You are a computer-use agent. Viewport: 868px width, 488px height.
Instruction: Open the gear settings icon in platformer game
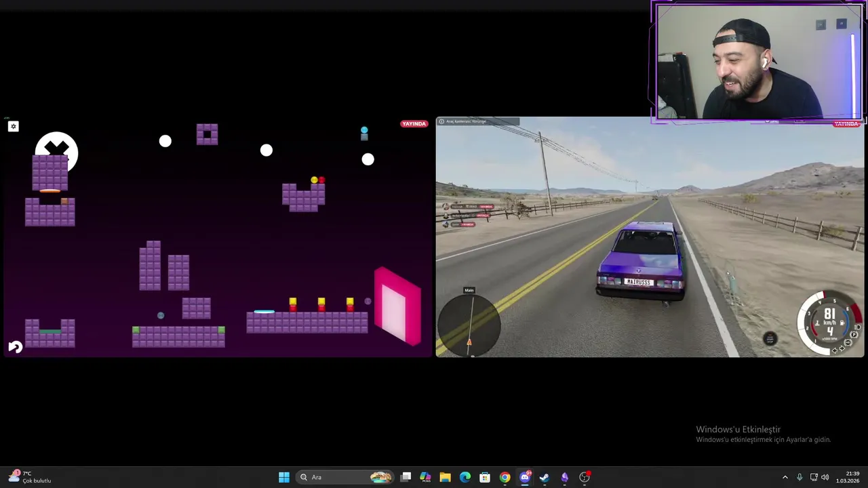pos(13,126)
